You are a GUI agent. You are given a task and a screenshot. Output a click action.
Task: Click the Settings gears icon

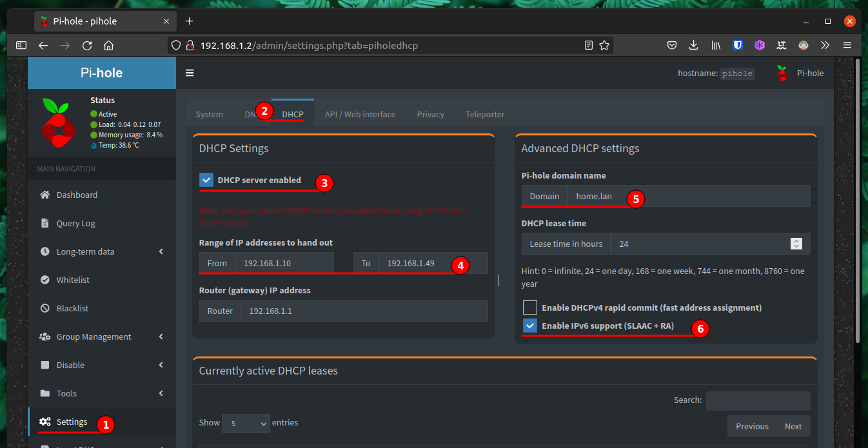pos(44,422)
